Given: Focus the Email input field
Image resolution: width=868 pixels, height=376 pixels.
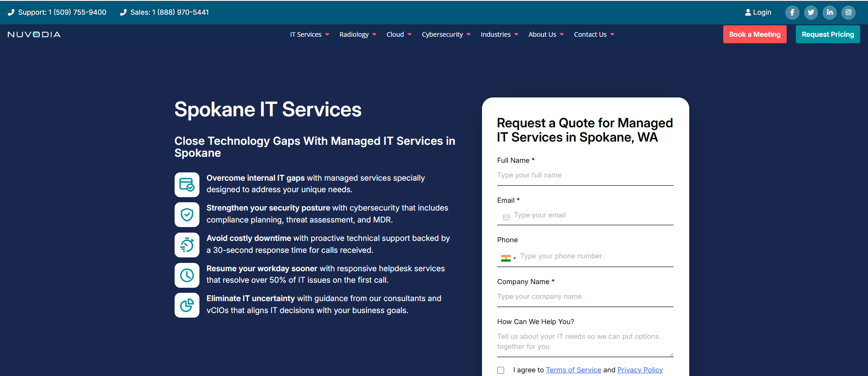Looking at the screenshot, I should click(585, 215).
